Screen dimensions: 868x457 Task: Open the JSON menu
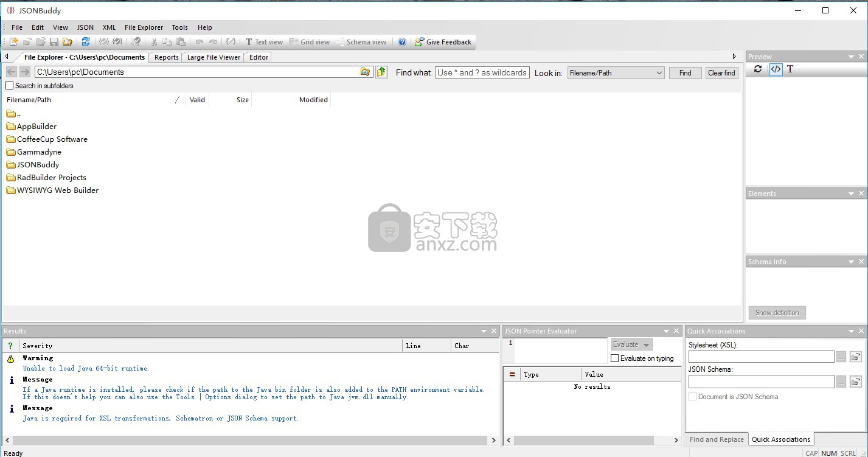[85, 27]
